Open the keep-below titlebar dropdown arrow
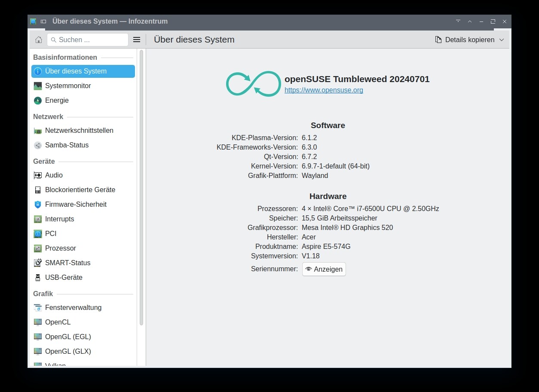 coord(458,21)
